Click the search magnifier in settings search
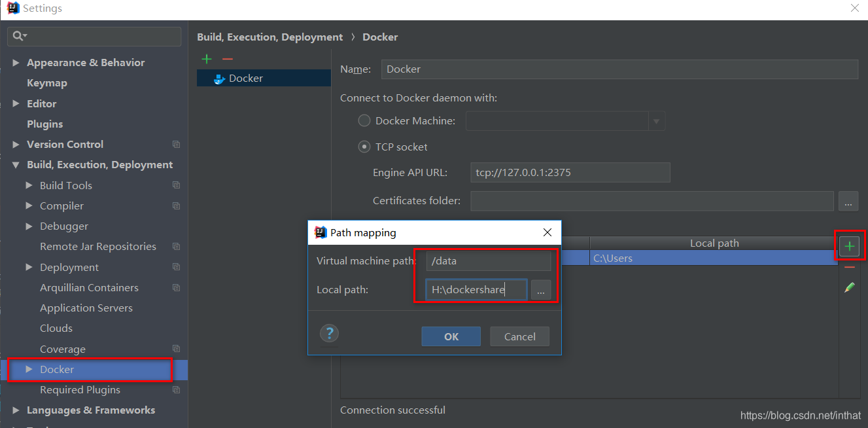 (x=19, y=36)
